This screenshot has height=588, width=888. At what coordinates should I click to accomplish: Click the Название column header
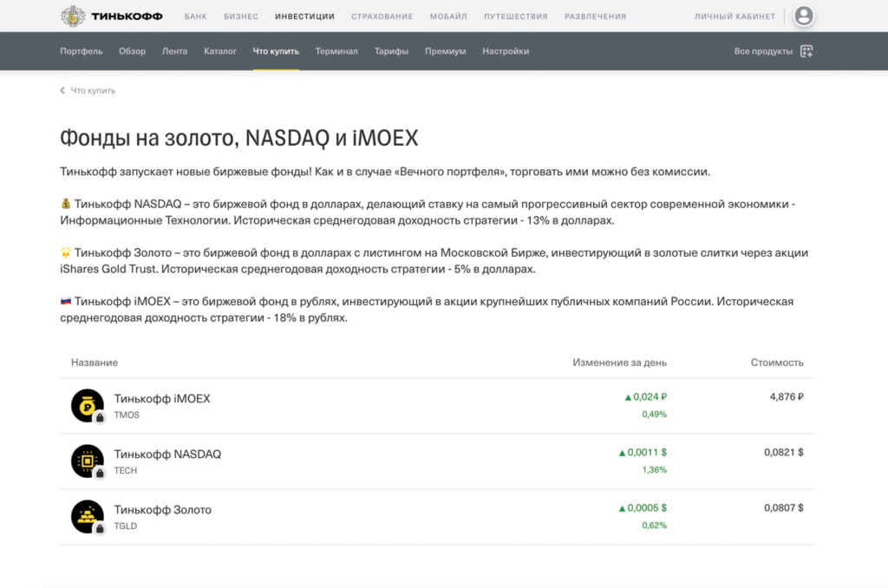(95, 363)
